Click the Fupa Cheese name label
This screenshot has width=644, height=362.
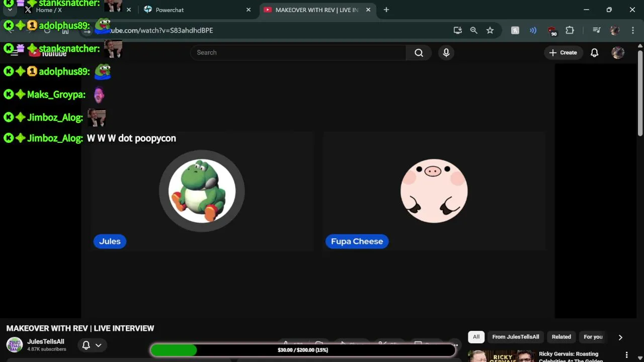click(357, 241)
